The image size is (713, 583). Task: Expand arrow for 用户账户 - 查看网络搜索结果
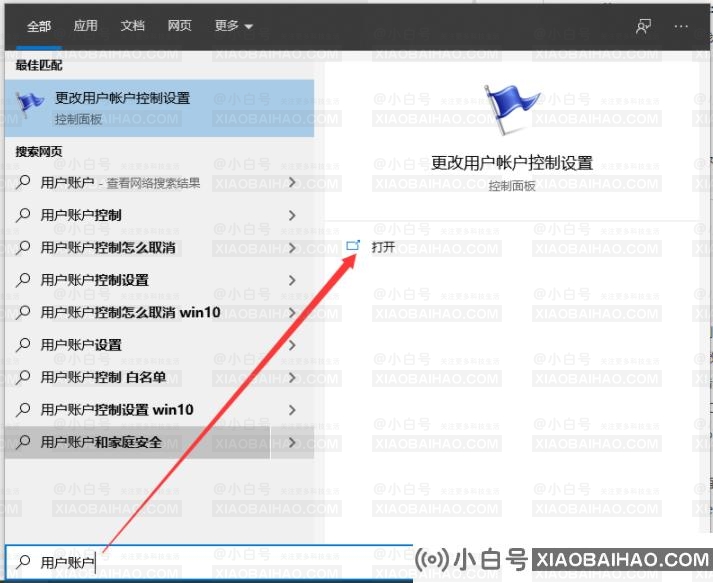point(292,183)
